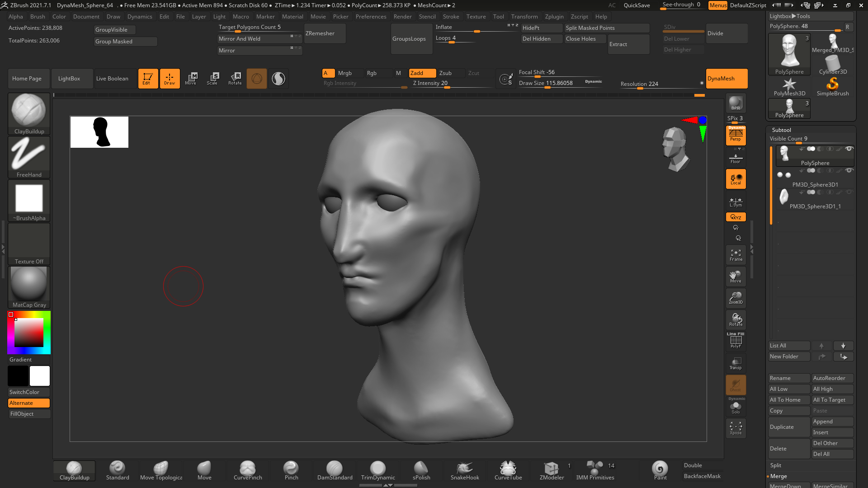This screenshot has height=488, width=868.
Task: Click the Frame view icon
Action: (736, 255)
